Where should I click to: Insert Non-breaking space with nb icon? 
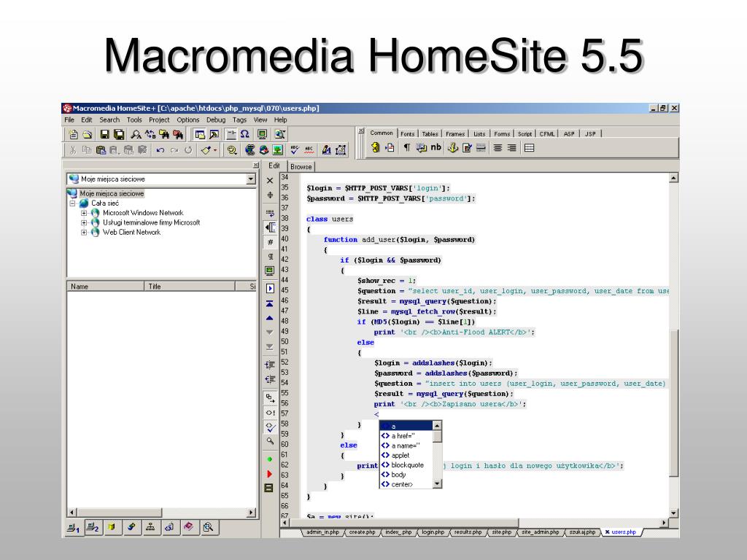[x=436, y=147]
